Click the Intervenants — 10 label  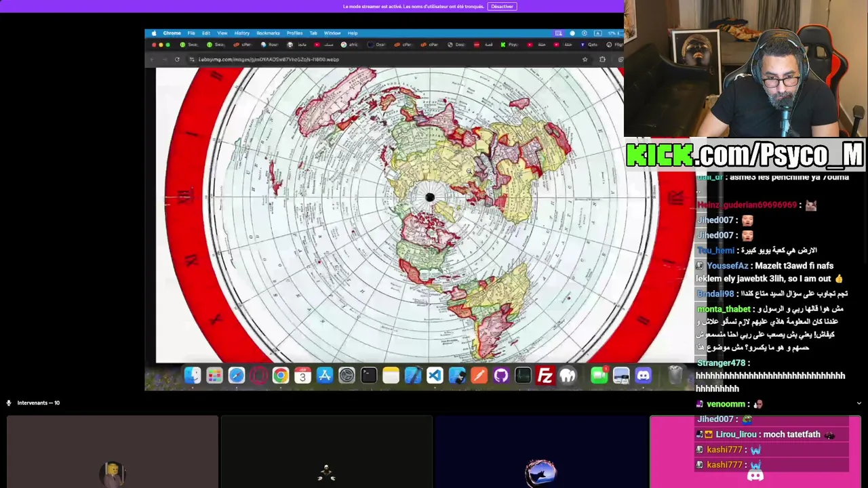tap(39, 403)
